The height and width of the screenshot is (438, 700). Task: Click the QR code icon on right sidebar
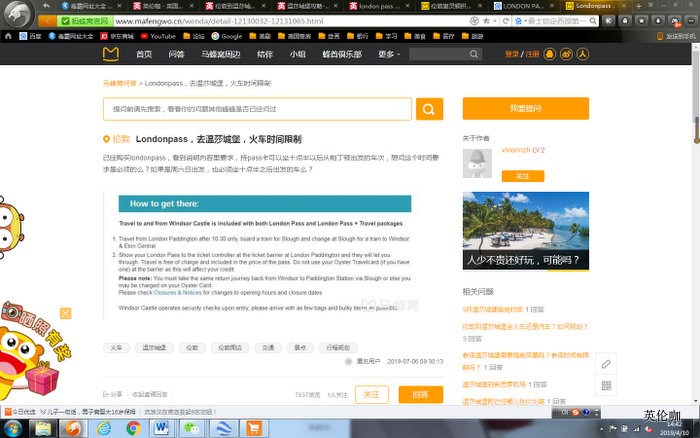point(606,385)
